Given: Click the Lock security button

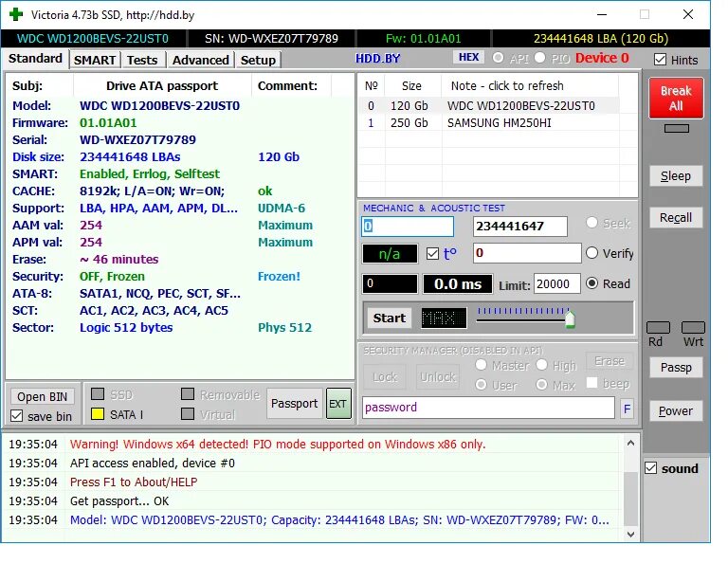Looking at the screenshot, I should pyautogui.click(x=385, y=377).
